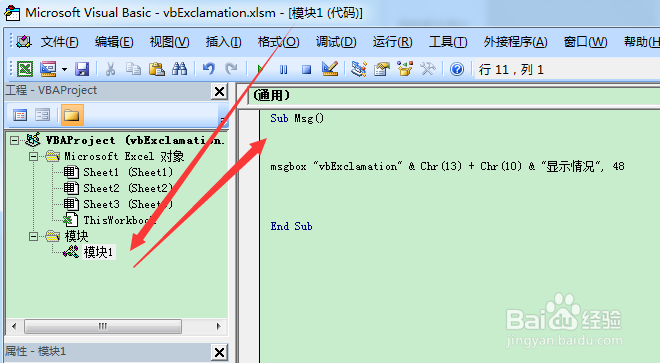The width and height of the screenshot is (660, 363).
Task: Collapse the Microsoft Excel 对象 folder
Action: [33, 157]
